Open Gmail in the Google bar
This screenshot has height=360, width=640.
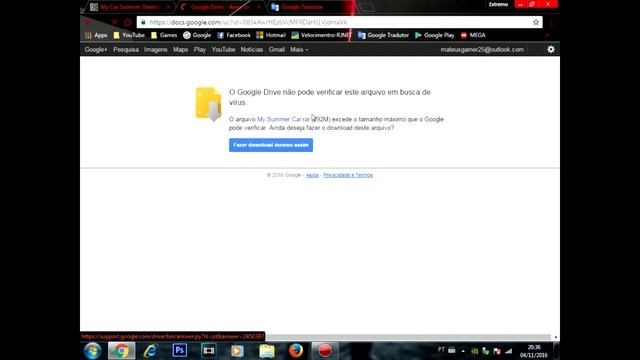pyautogui.click(x=276, y=49)
